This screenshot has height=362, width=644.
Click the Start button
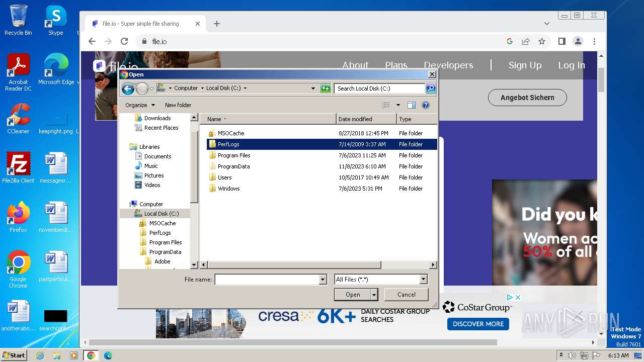tap(14, 355)
